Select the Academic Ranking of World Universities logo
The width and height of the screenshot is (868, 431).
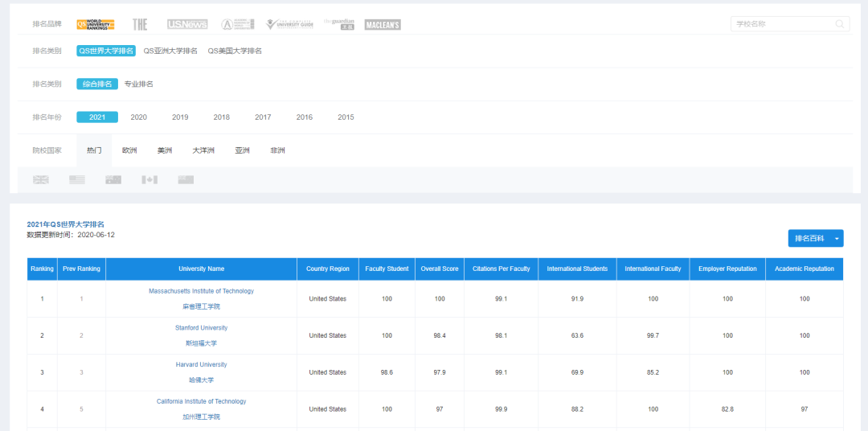[x=237, y=24]
